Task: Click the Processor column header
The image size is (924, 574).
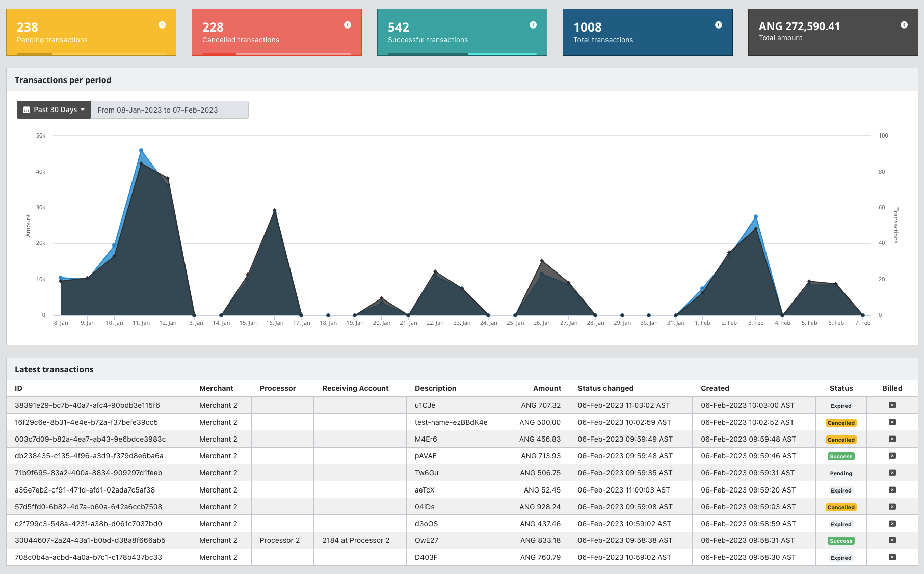Action: (278, 388)
